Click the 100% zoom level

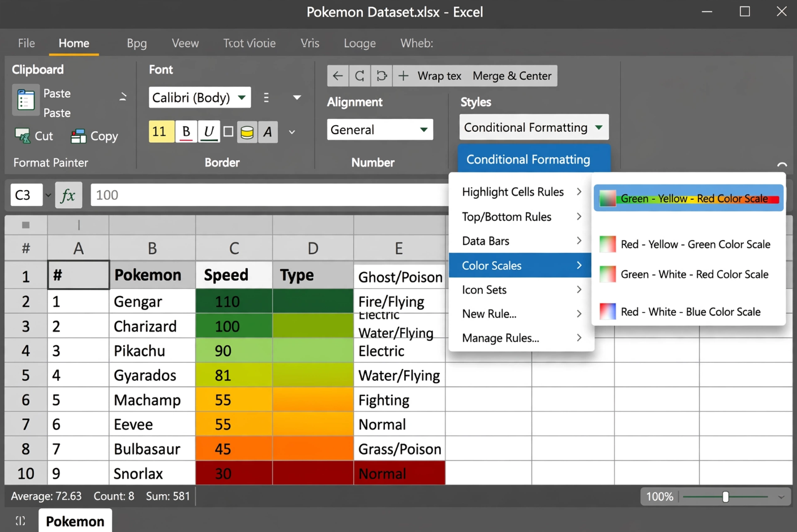[659, 496]
